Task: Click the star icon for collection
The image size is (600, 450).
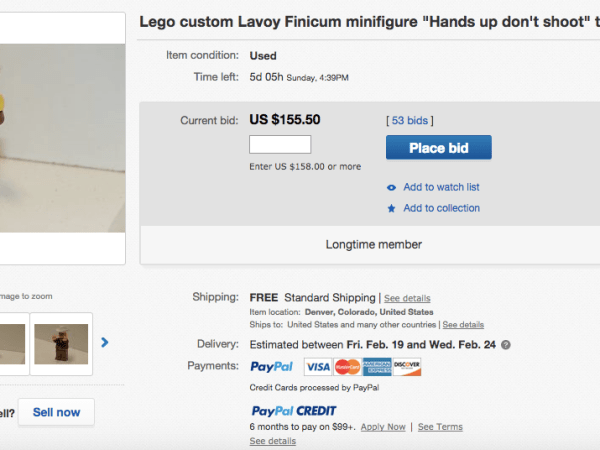Action: pos(391,208)
